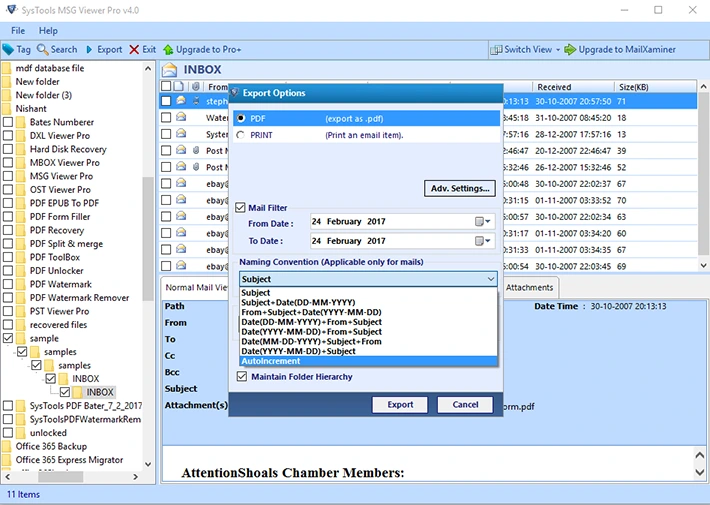The width and height of the screenshot is (710, 505).
Task: Open the Naming Convention combo box
Action: tap(368, 279)
